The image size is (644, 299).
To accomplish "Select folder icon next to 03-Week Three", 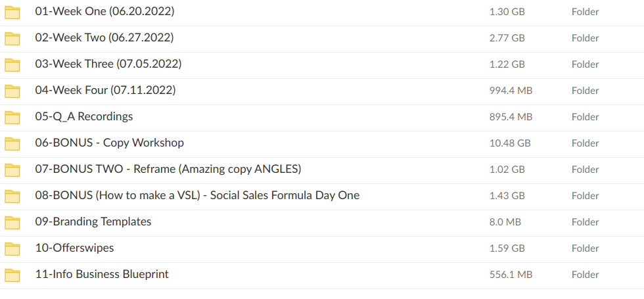I will point(12,64).
